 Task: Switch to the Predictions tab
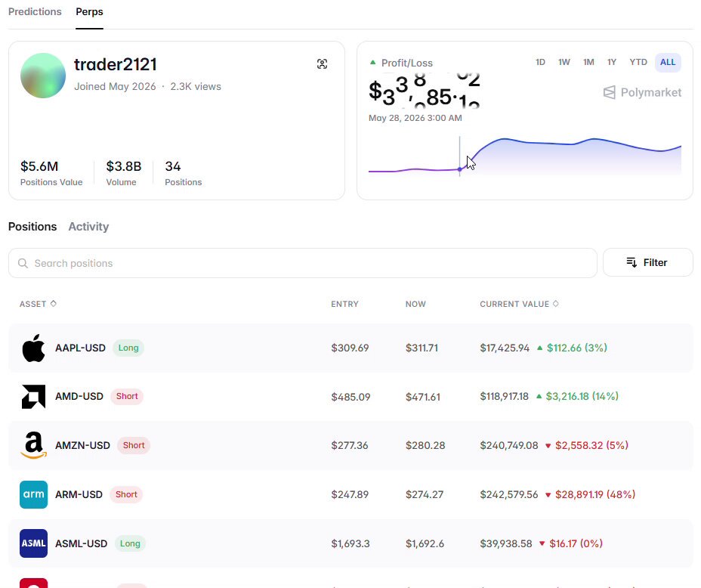click(x=35, y=11)
